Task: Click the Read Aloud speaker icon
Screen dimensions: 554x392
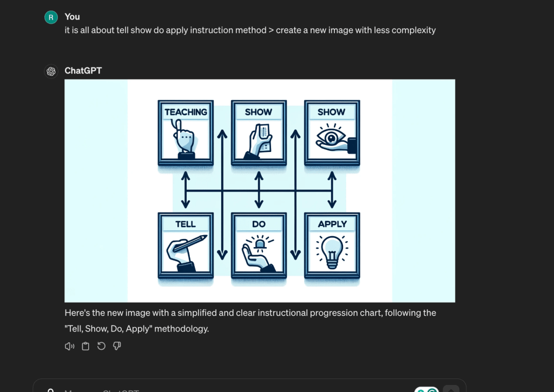Action: [70, 346]
